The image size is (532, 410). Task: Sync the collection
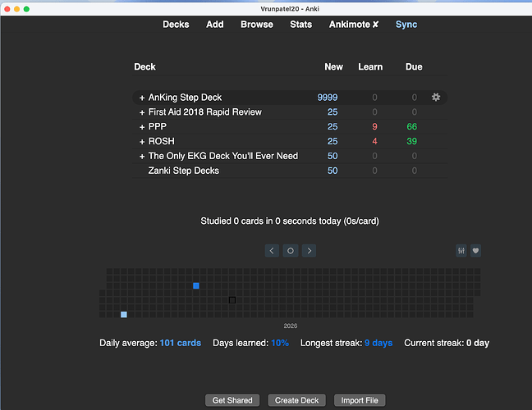pos(406,25)
